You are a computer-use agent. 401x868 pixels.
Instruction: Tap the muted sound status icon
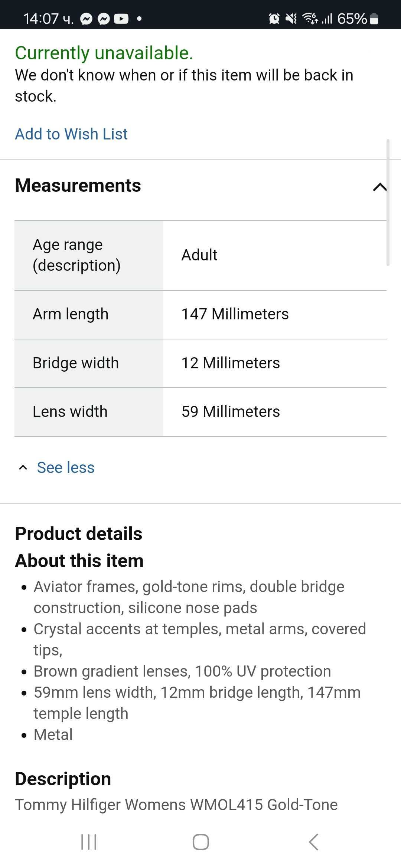pos(291,19)
